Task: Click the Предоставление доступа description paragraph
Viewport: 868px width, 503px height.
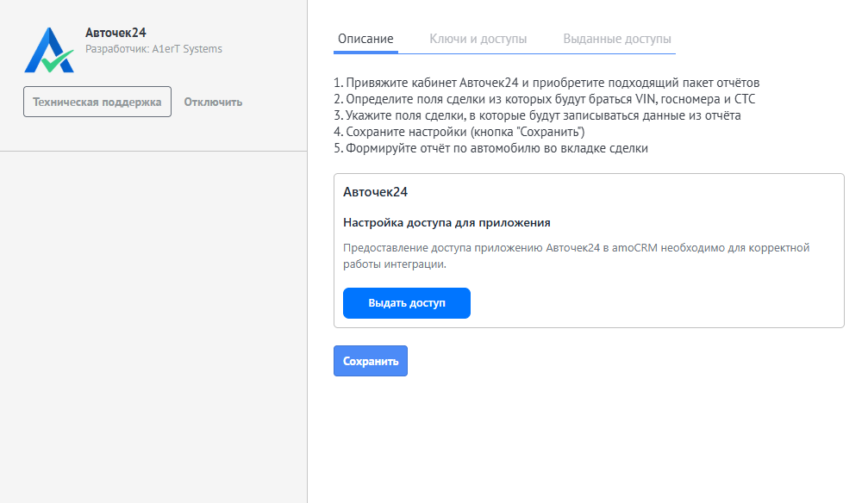Action: pyautogui.click(x=577, y=256)
